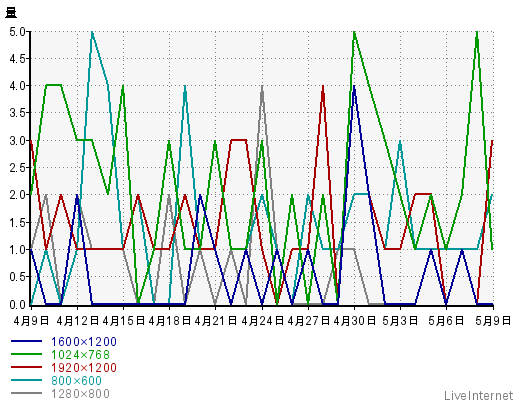Click the 5月9日 date axis label
The height and width of the screenshot is (405, 520).
493,321
